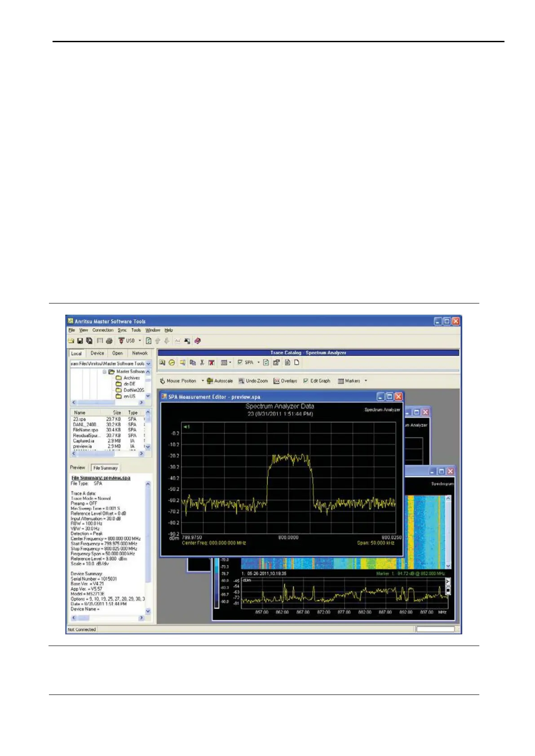Viewport: 535px width, 756px height.
Task: Click the download arrow icon in main toolbar
Action: [x=167, y=341]
